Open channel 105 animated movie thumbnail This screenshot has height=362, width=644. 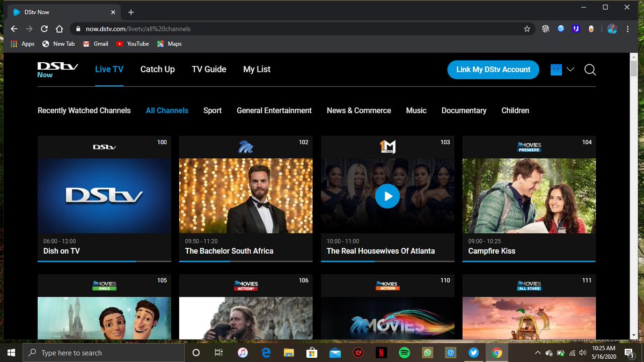click(x=104, y=318)
